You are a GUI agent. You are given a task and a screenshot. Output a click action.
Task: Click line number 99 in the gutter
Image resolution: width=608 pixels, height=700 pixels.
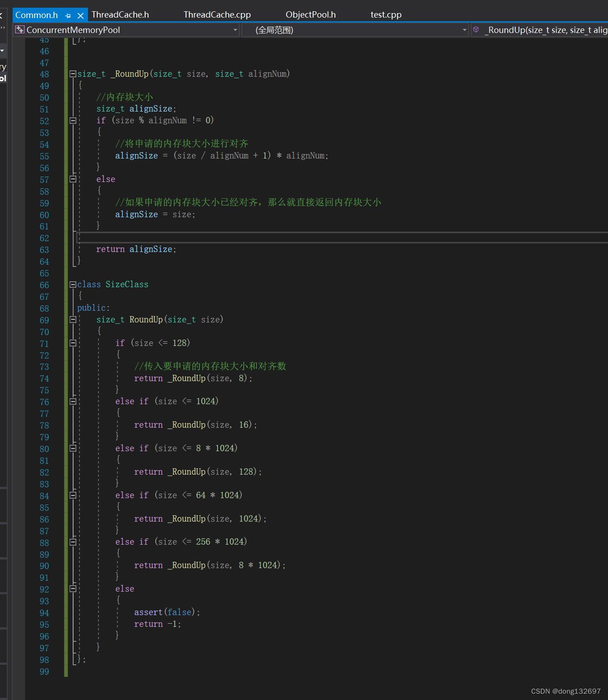click(x=44, y=672)
